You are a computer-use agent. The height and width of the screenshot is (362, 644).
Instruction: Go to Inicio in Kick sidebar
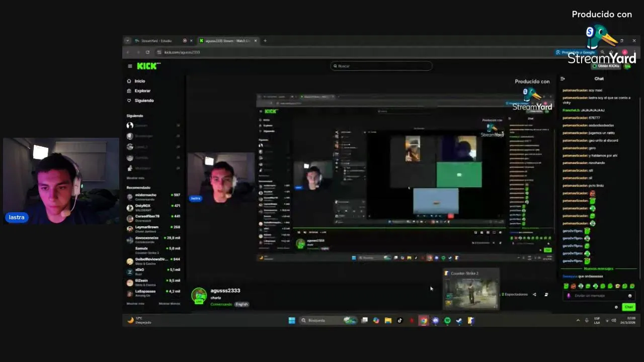[136, 81]
